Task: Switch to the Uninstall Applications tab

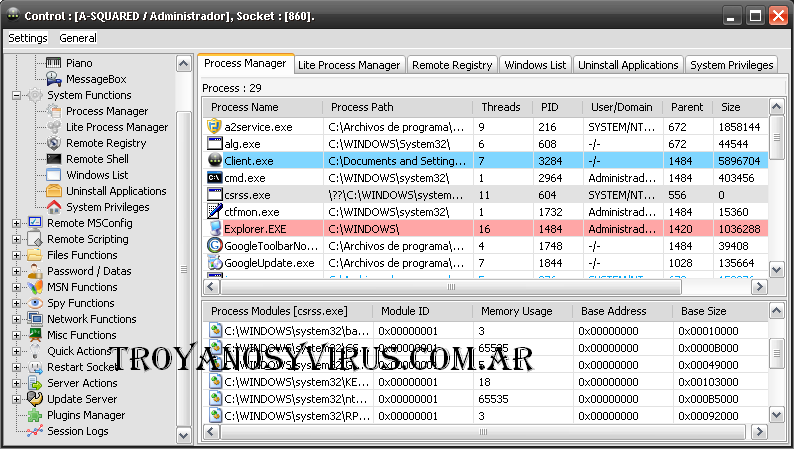Action: click(628, 65)
